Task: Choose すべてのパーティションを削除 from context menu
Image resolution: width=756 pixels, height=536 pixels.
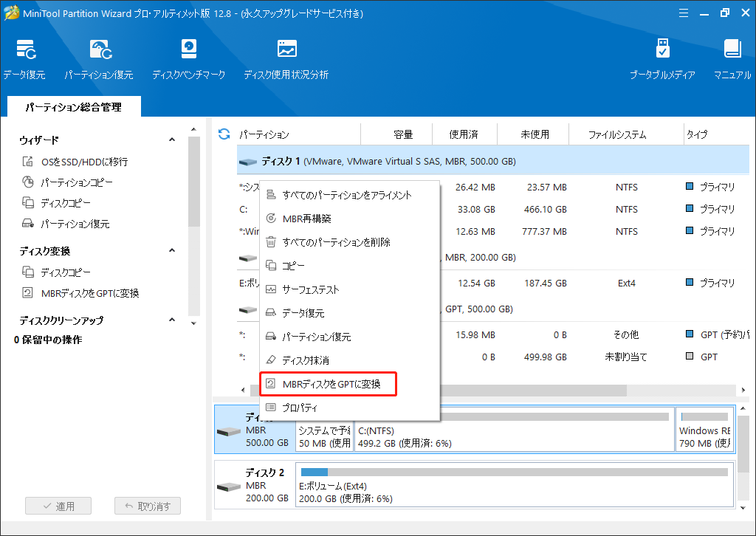Action: (x=336, y=242)
